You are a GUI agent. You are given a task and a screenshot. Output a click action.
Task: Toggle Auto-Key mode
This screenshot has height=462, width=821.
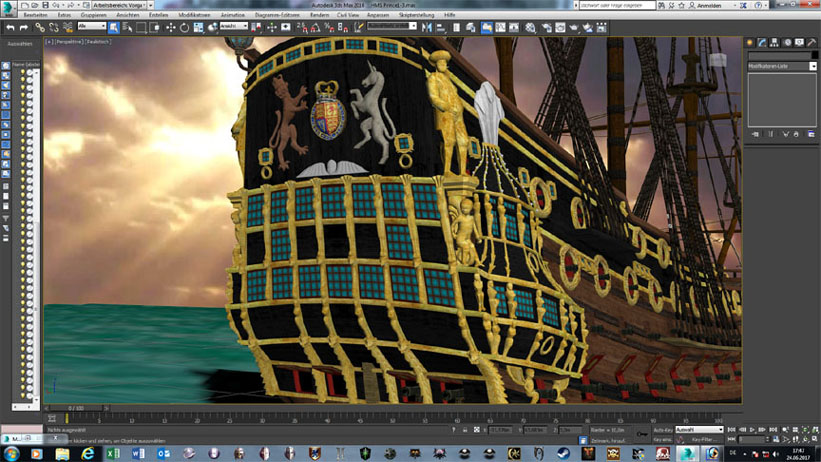coord(663,430)
